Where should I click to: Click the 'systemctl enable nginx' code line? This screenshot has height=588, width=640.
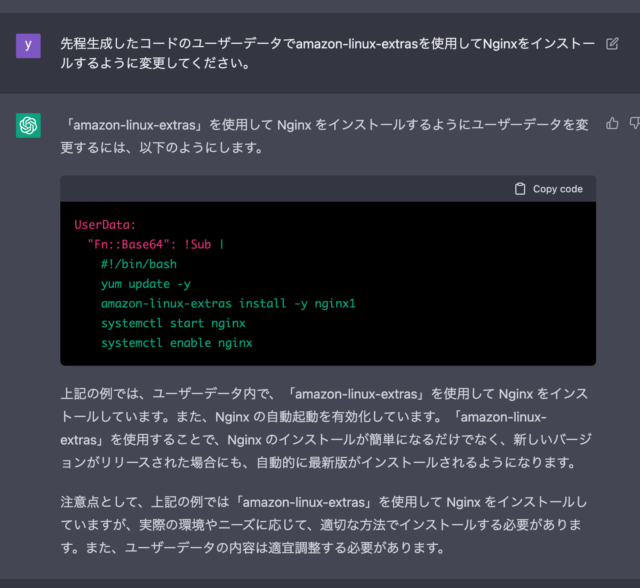tap(177, 343)
